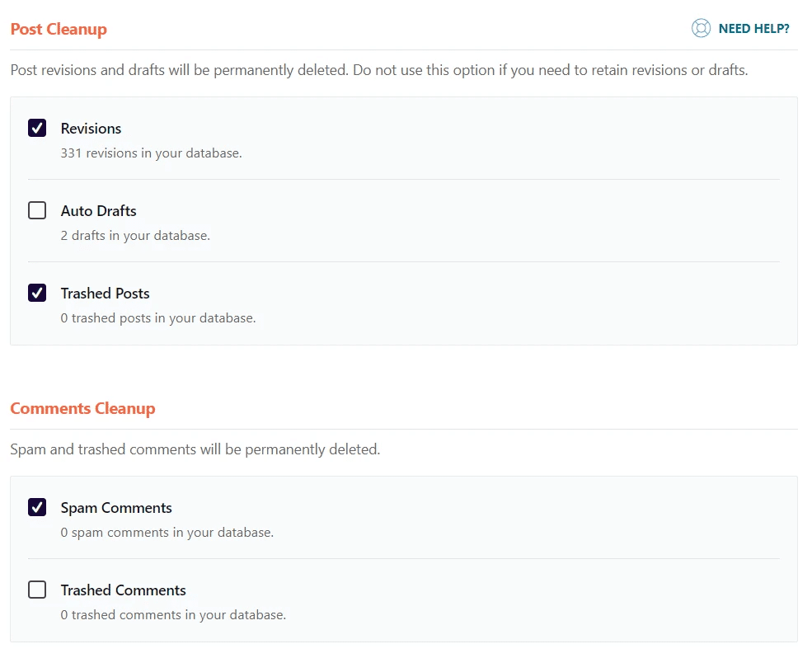Click the 331 revisions count text
This screenshot has height=658, width=812.
pyautogui.click(x=151, y=153)
